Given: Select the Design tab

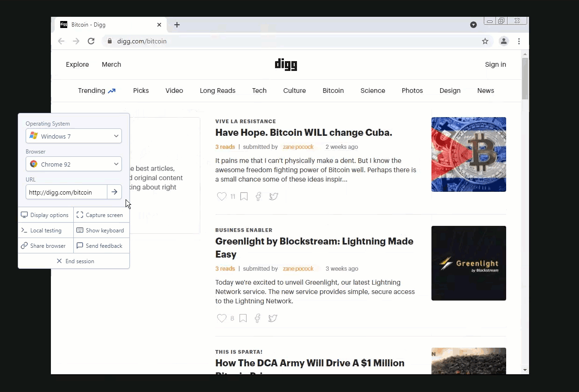Looking at the screenshot, I should pos(450,91).
